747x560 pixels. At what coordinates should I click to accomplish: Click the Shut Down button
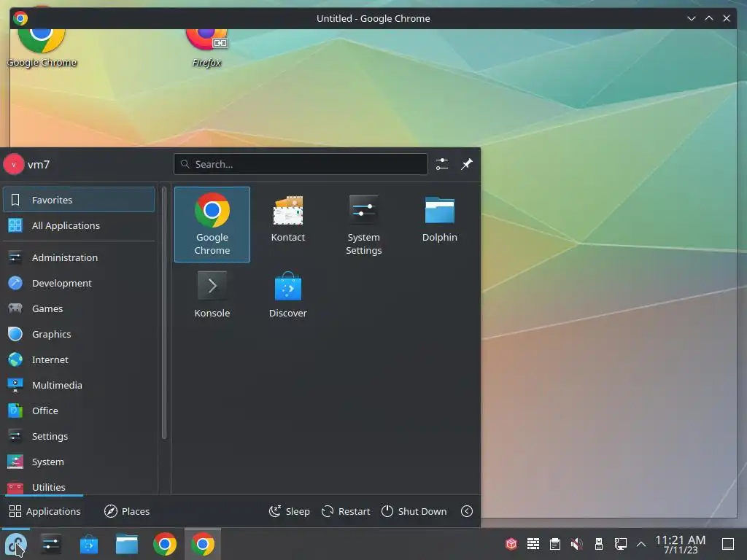tap(414, 511)
